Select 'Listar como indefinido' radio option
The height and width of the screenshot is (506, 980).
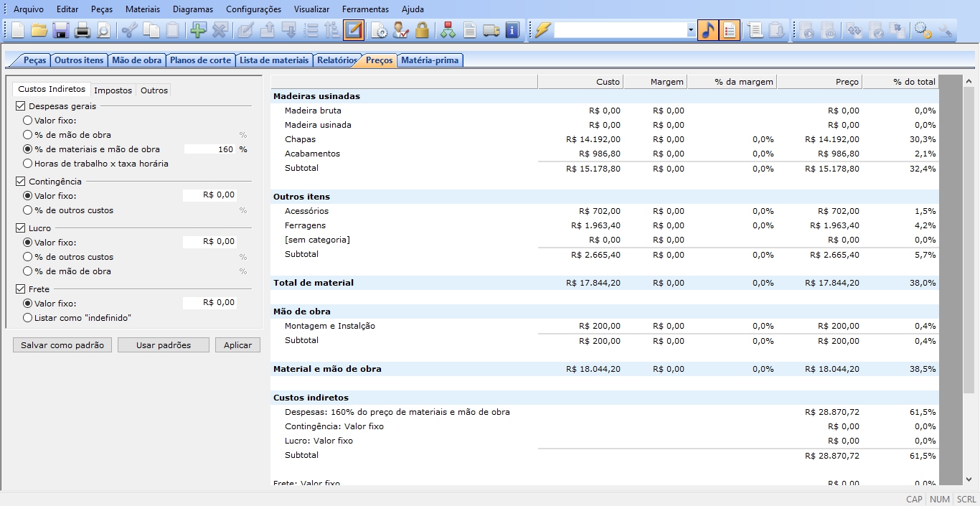[28, 318]
